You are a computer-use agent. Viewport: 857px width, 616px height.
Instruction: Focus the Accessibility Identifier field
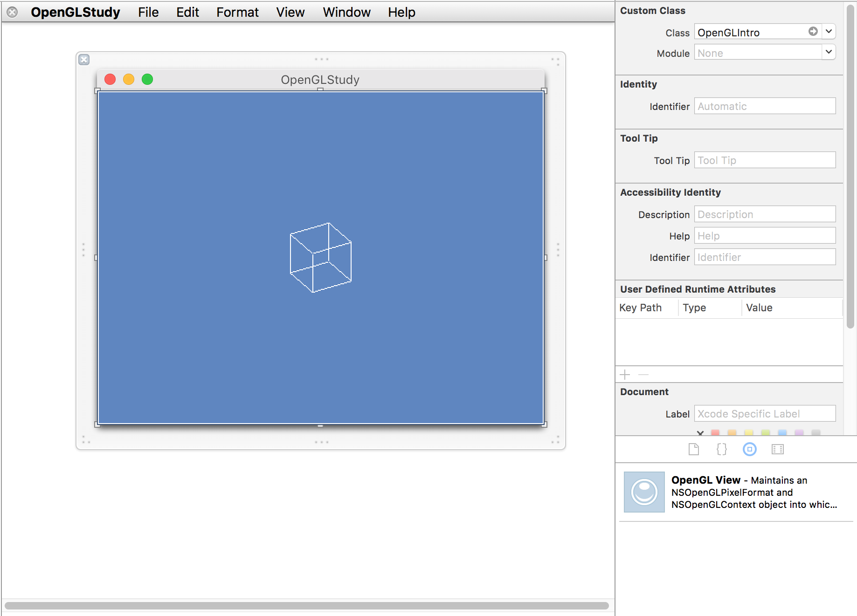(x=765, y=257)
